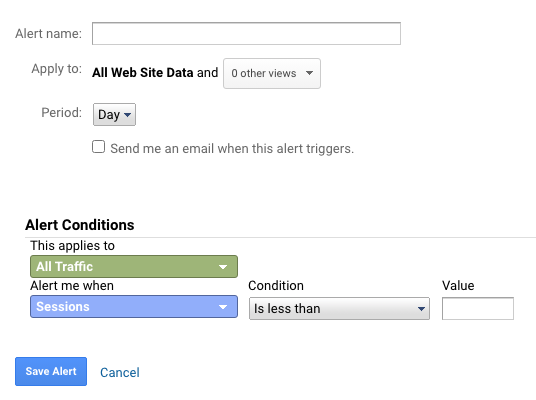536x400 pixels.
Task: Click the 'Send me an email' label text
Action: coord(232,149)
